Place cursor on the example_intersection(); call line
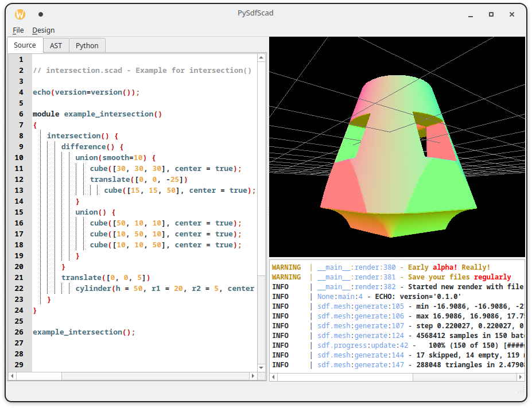Viewport: 532px width, 408px height. [x=84, y=332]
